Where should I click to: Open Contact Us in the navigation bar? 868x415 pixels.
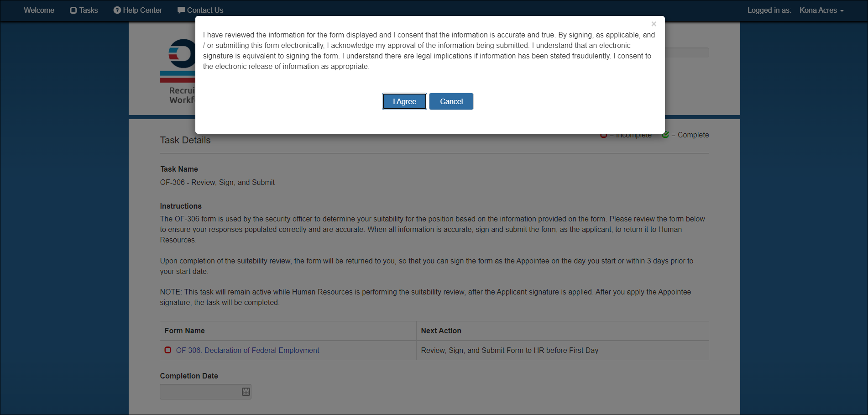coord(200,10)
